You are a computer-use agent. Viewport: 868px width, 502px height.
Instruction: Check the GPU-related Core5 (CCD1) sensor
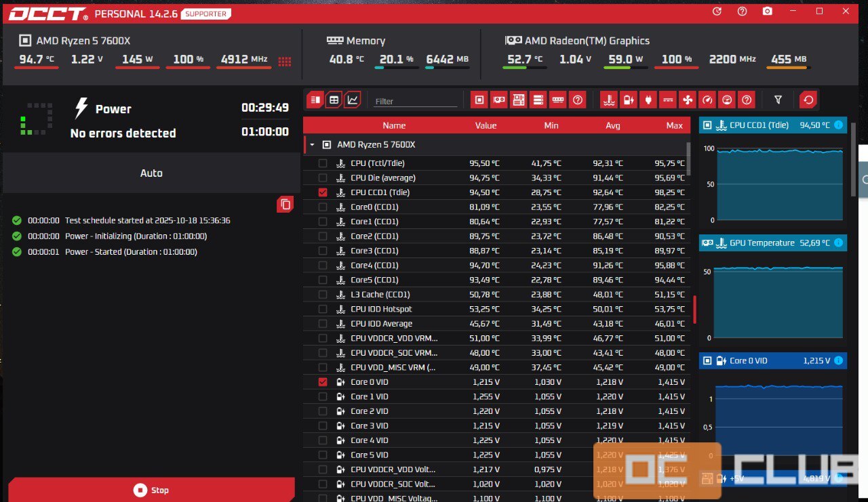tap(322, 279)
